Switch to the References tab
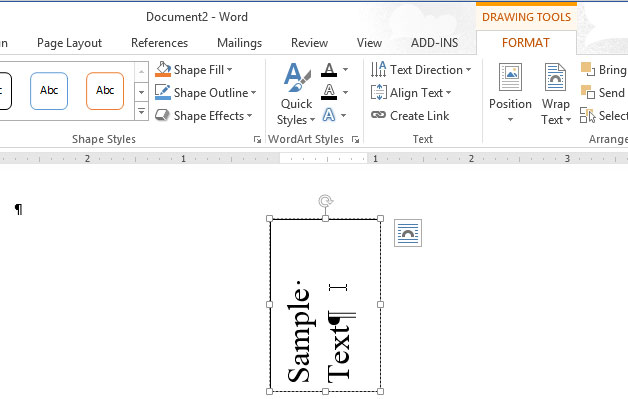 click(x=159, y=43)
